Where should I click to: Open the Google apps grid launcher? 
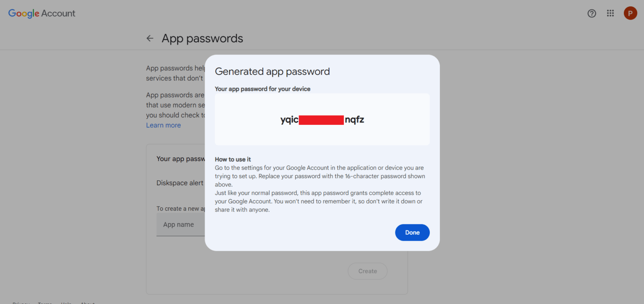point(610,13)
